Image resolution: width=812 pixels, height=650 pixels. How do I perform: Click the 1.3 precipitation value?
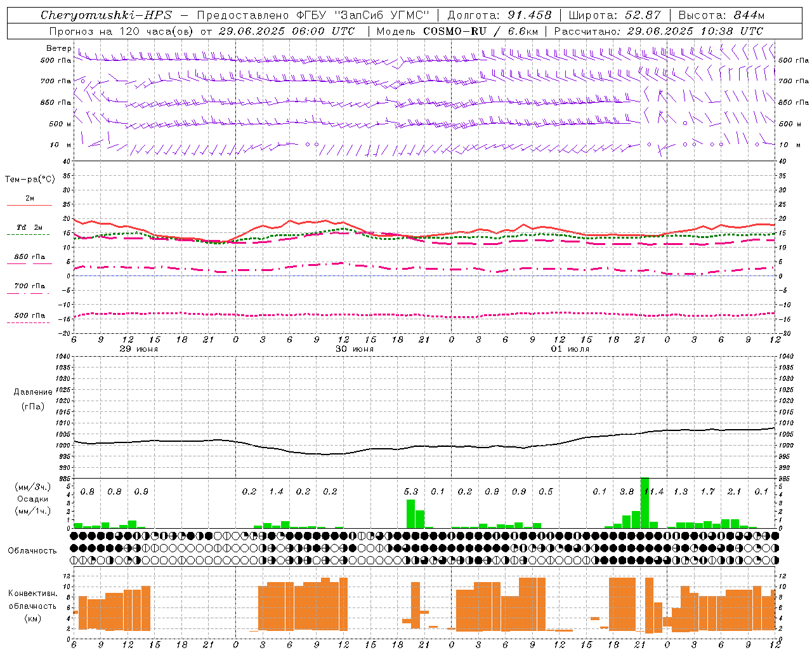coord(681,492)
